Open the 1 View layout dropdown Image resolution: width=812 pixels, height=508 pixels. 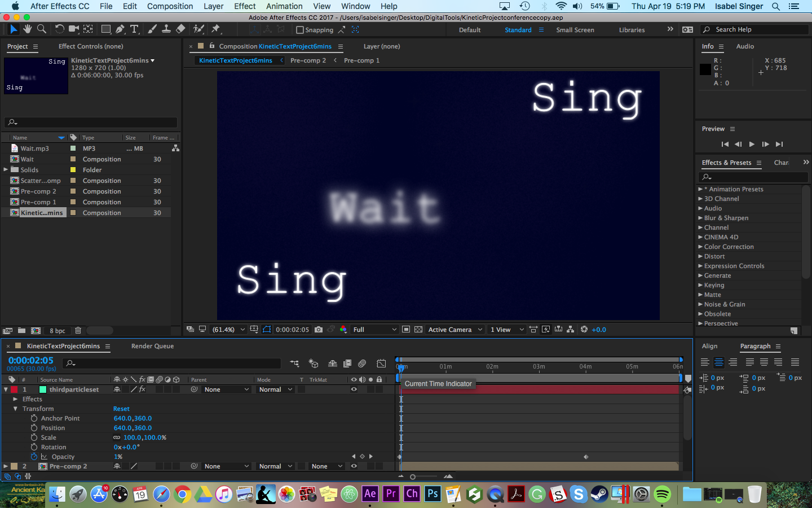tap(506, 330)
